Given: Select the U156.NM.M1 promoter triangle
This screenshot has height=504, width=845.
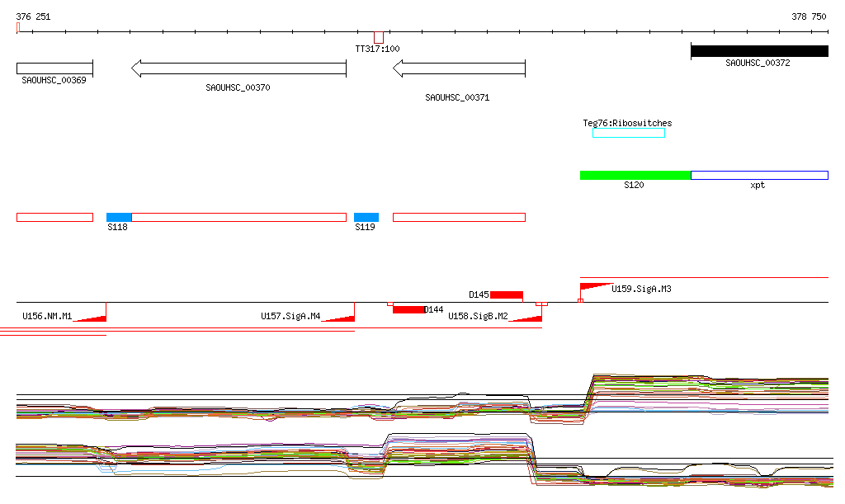Looking at the screenshot, I should pos(89,318).
